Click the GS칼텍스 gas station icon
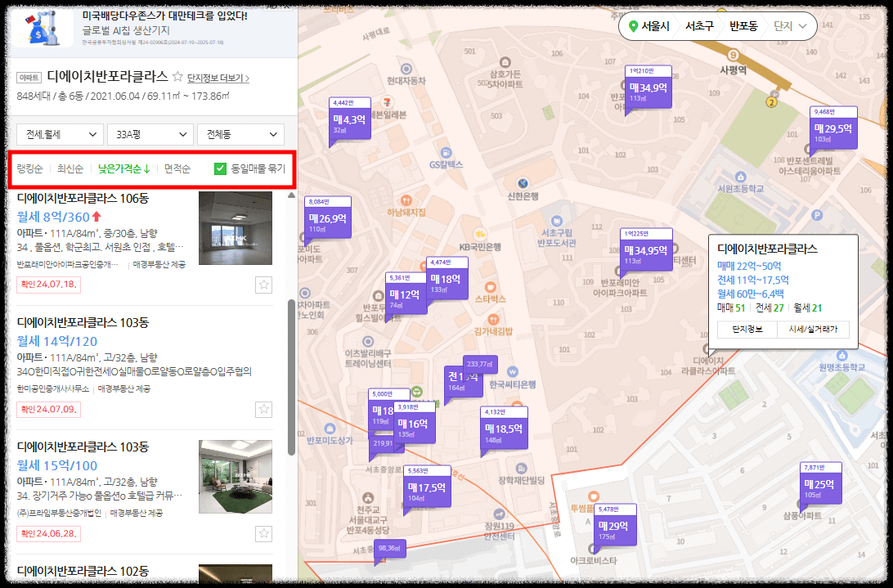Image resolution: width=893 pixels, height=588 pixels. point(446,153)
